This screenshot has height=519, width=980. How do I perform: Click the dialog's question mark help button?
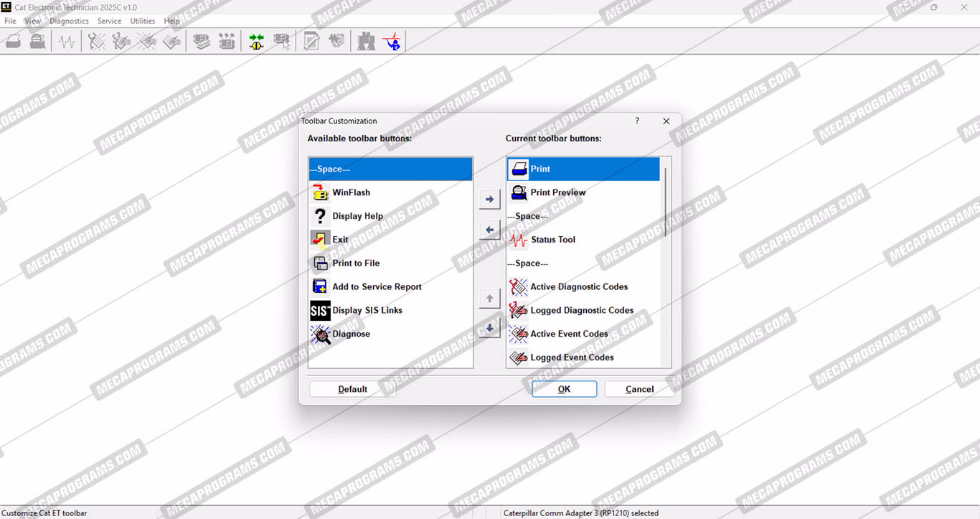tap(637, 121)
